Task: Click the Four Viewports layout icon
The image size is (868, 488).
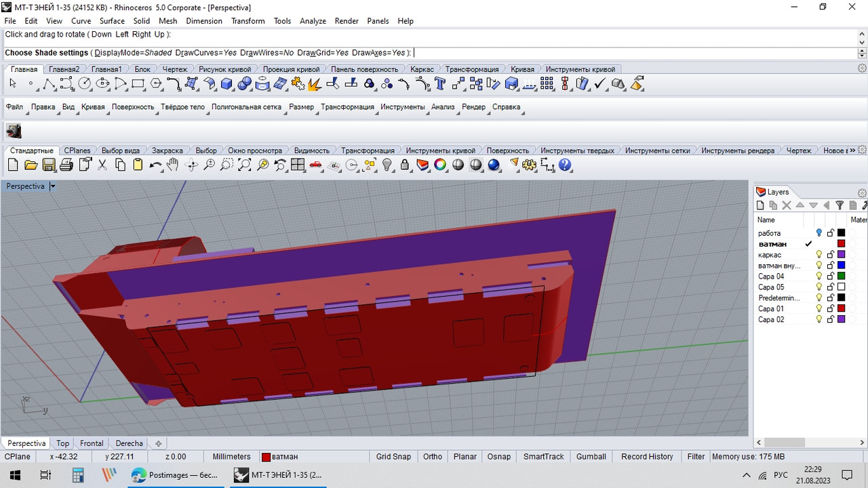Action: pyautogui.click(x=298, y=165)
